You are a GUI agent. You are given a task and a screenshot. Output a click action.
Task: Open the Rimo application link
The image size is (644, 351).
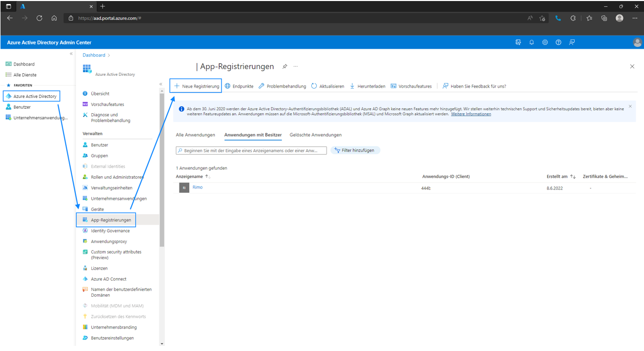(x=197, y=188)
